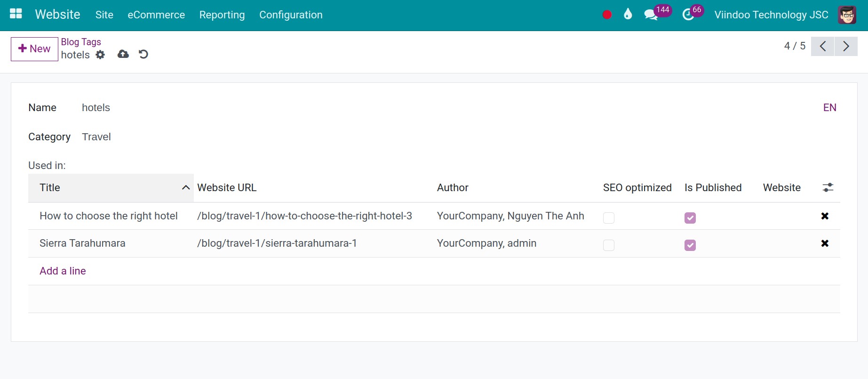Create a new blog tag with the New button

(34, 49)
